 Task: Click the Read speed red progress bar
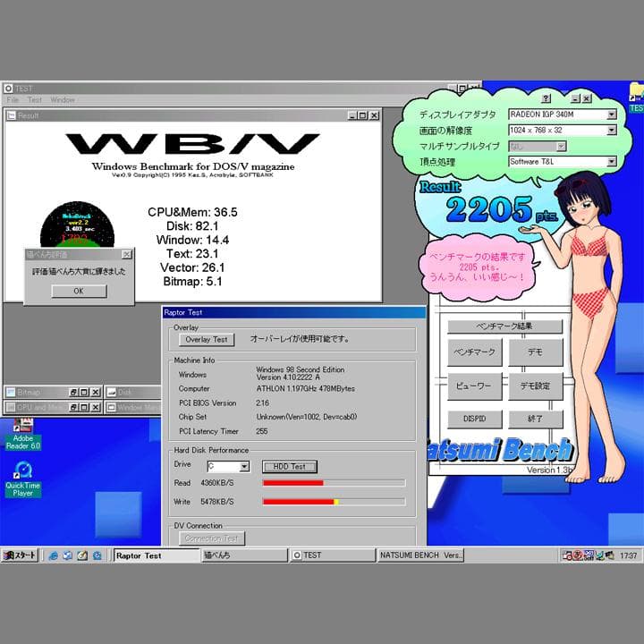coord(334,483)
